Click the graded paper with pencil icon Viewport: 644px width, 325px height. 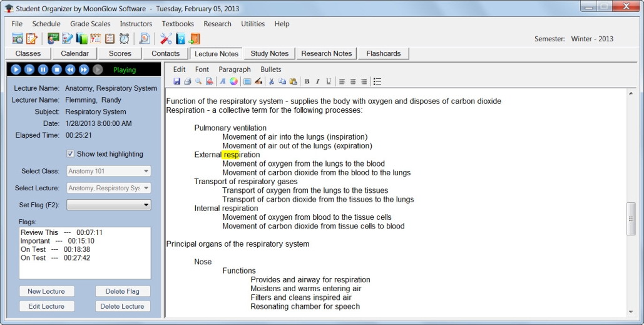(x=68, y=39)
